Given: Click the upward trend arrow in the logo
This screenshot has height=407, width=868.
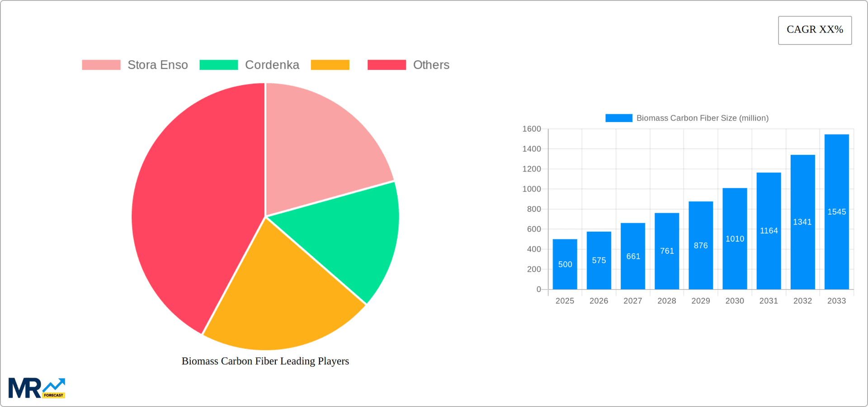Looking at the screenshot, I should tap(54, 385).
